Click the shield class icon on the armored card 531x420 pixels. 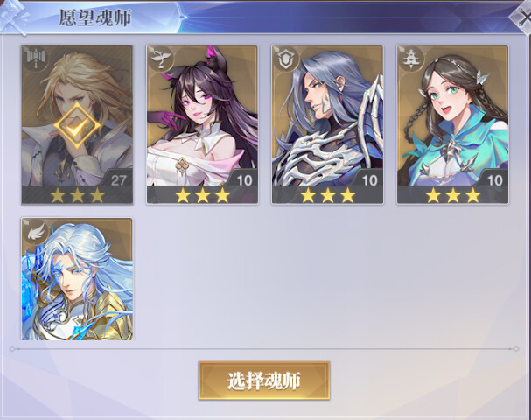click(x=285, y=58)
